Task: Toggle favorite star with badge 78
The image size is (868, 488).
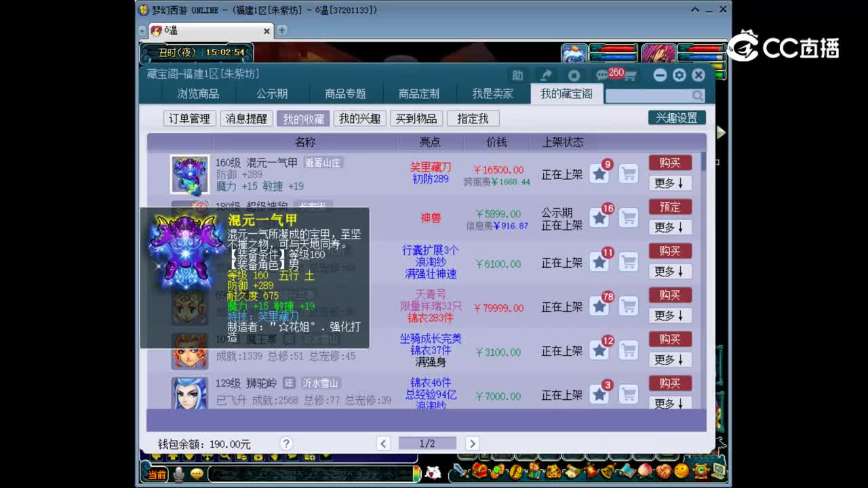Action: coord(599,306)
